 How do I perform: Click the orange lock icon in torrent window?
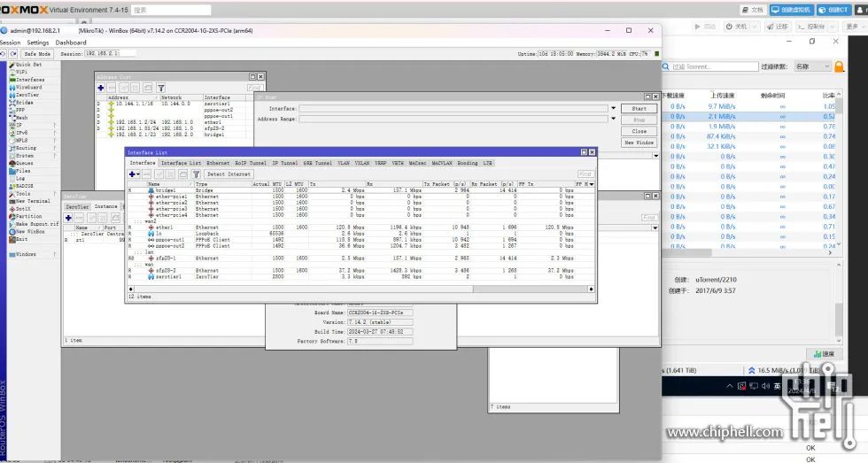840,67
